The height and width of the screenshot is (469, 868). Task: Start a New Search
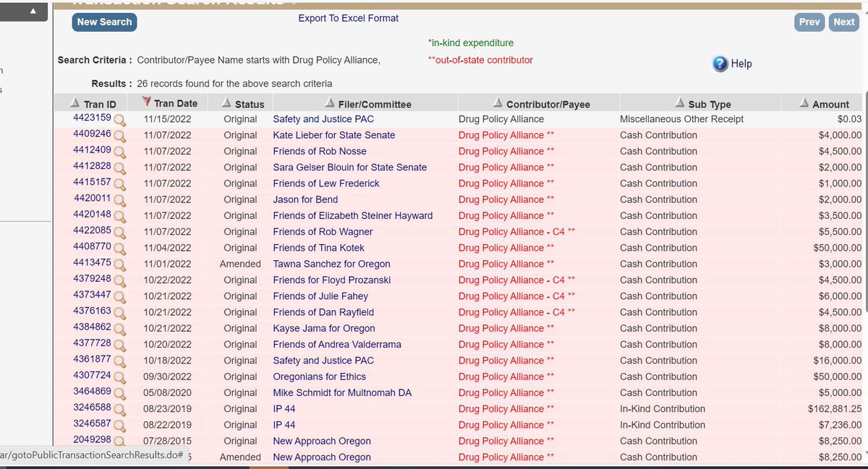(x=104, y=22)
